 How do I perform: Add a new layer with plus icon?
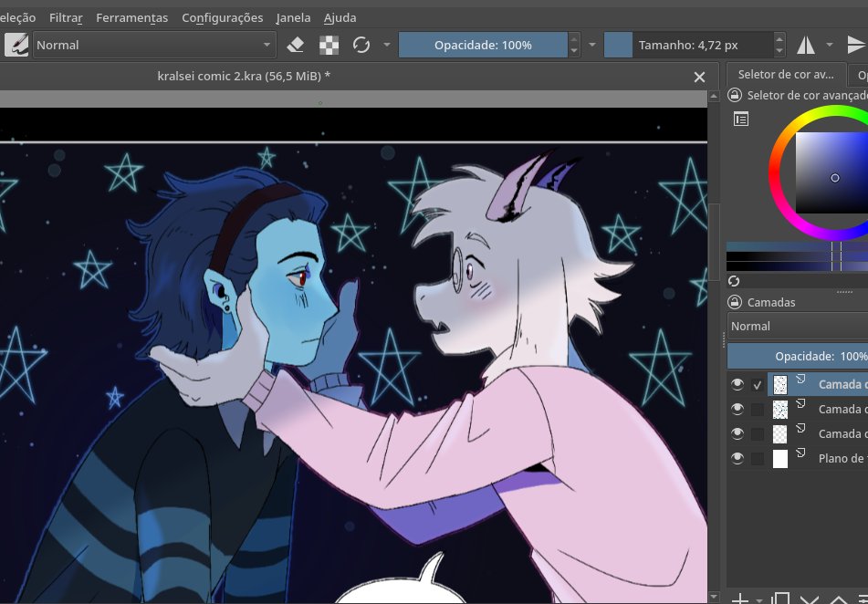tap(739, 599)
